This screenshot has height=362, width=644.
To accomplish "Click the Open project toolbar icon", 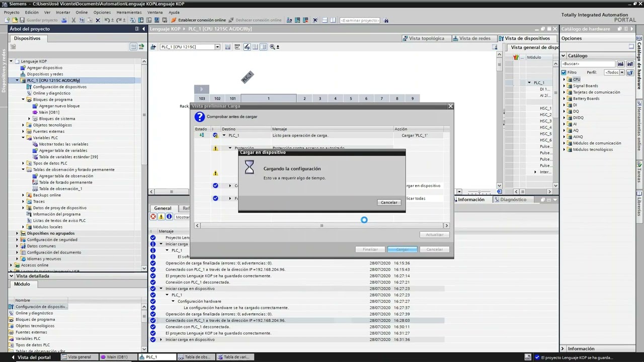I will click(15, 20).
